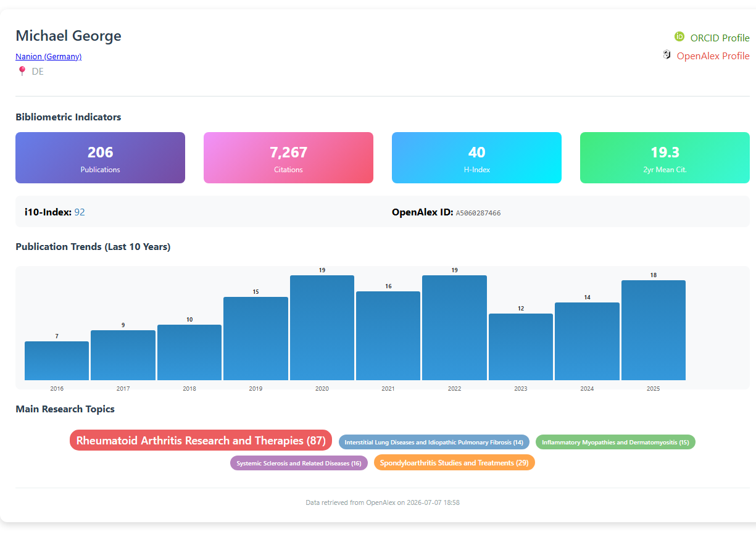Select the 206 Publications card
The width and height of the screenshot is (756, 558).
[100, 158]
